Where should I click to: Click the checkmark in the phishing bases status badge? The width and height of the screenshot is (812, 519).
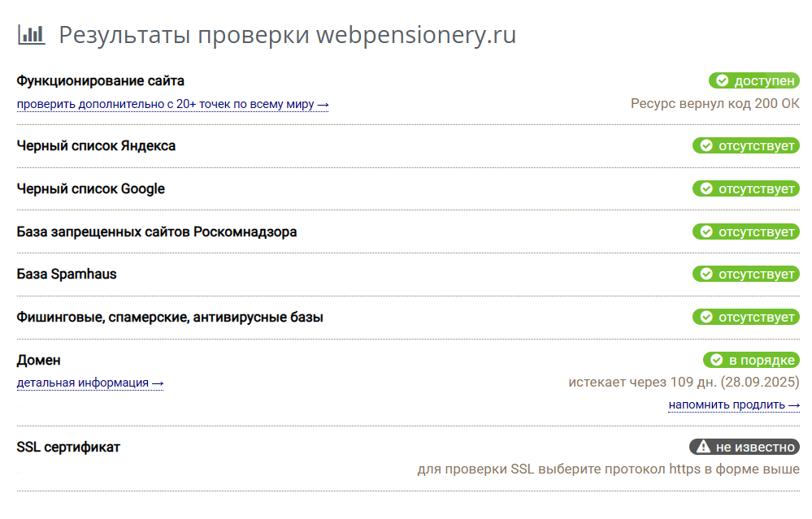(x=706, y=318)
